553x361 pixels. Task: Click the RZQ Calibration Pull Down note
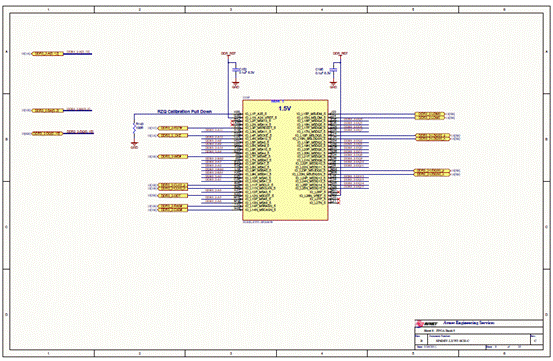(184, 111)
